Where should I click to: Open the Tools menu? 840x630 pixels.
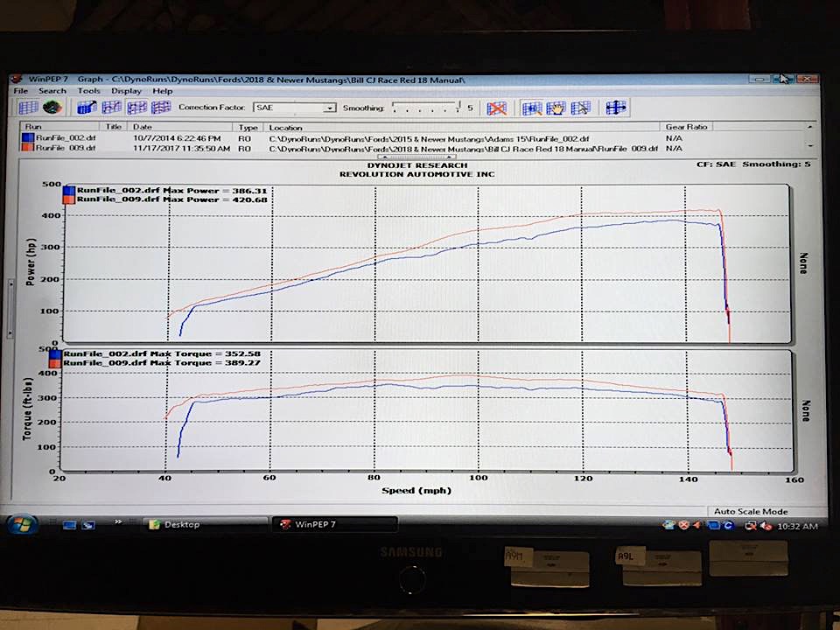(88, 90)
